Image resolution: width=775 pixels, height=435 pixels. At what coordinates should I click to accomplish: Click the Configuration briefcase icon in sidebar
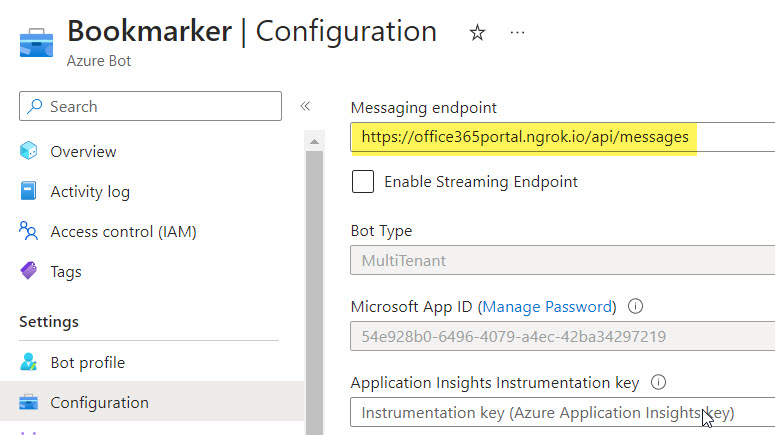pyautogui.click(x=28, y=402)
